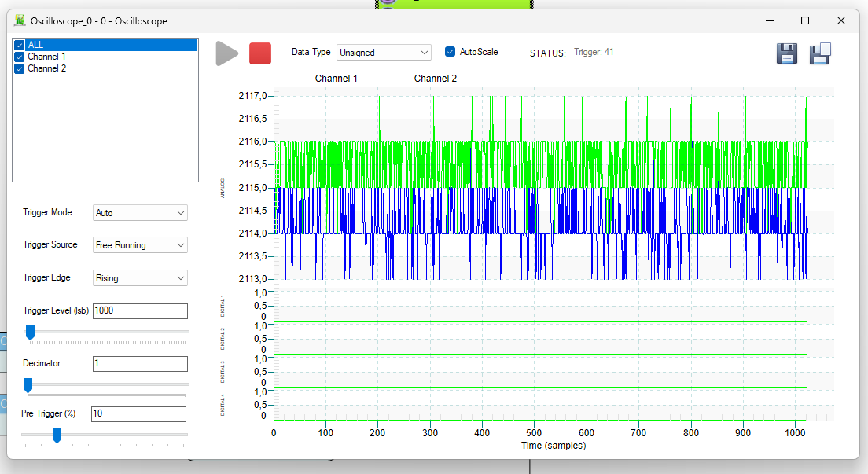Disable the AutoScale checkbox
The height and width of the screenshot is (474, 868).
pyautogui.click(x=450, y=52)
